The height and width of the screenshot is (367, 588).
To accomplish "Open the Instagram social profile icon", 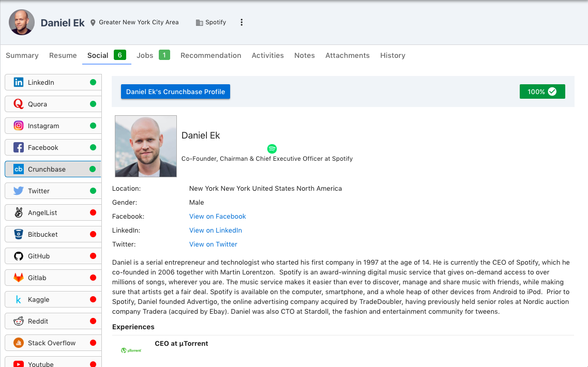I will click(19, 126).
